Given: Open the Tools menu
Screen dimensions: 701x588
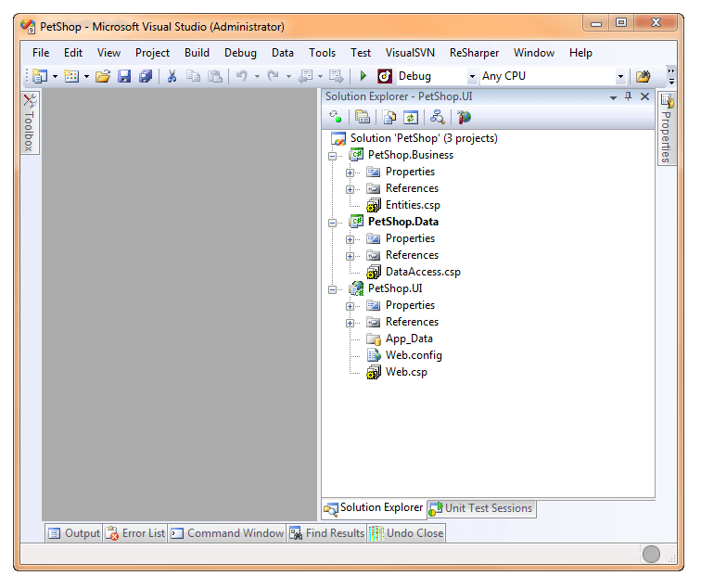Looking at the screenshot, I should [322, 53].
